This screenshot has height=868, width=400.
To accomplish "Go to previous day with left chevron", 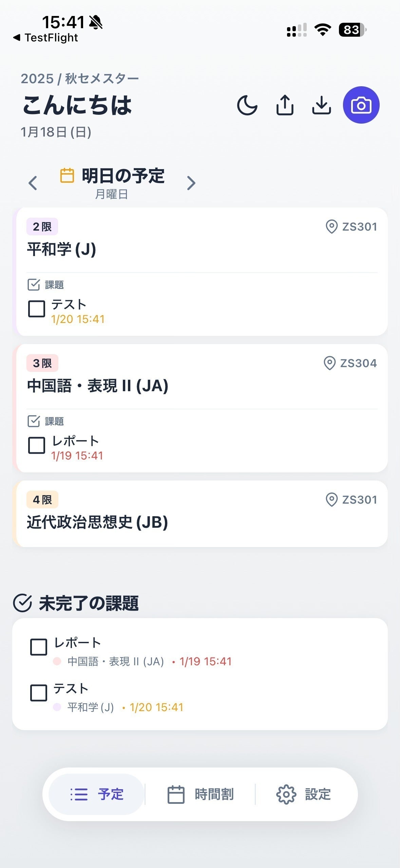I will pos(33,183).
